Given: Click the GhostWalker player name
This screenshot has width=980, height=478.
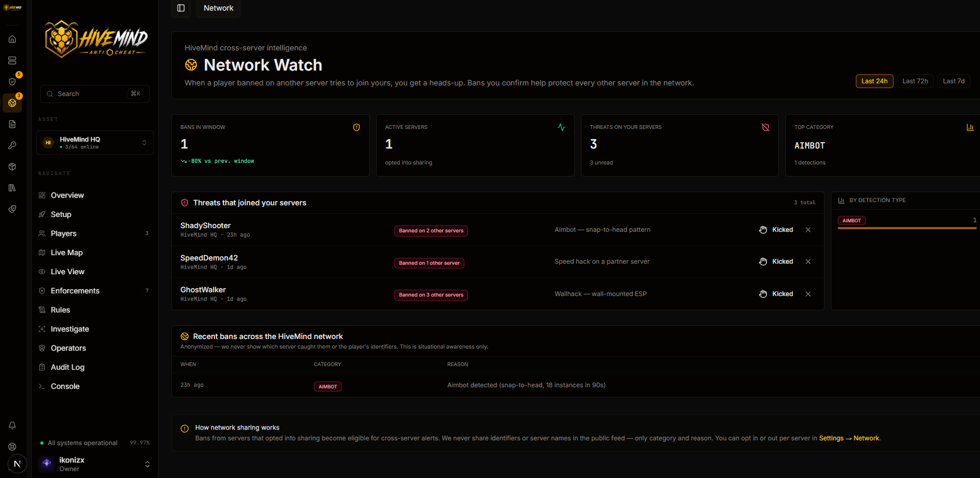Looking at the screenshot, I should coord(203,290).
